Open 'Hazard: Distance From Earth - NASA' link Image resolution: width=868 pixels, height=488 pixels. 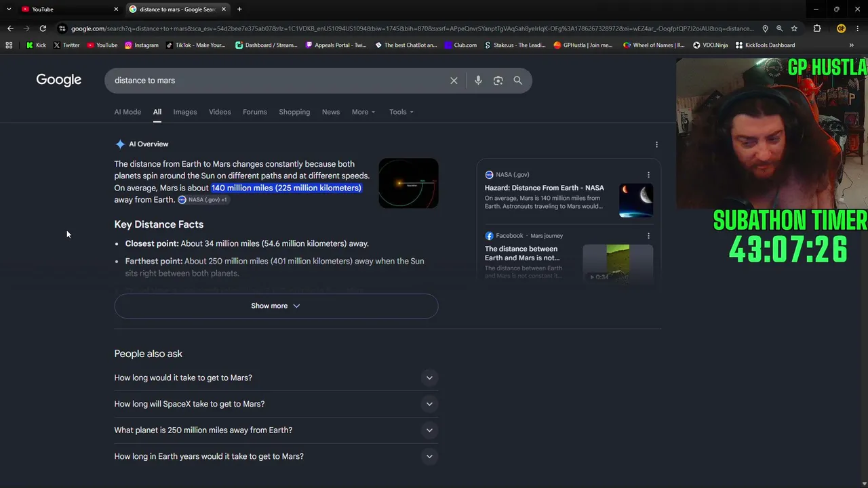(545, 188)
